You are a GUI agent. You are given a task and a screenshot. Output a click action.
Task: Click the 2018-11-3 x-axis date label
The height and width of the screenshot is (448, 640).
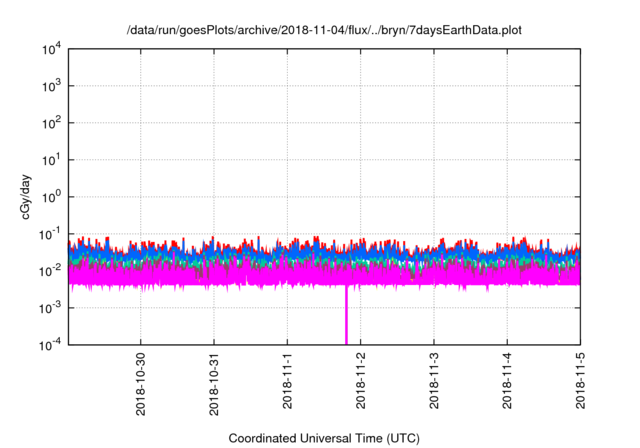click(434, 381)
